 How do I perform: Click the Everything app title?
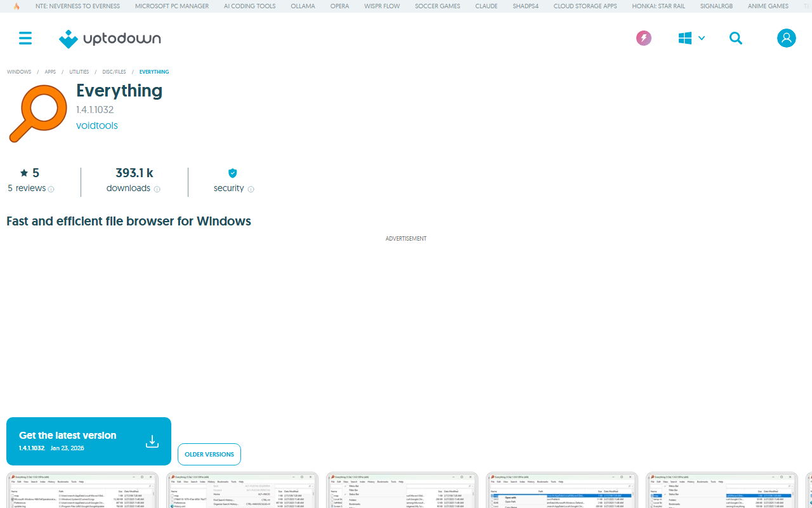[x=119, y=91]
